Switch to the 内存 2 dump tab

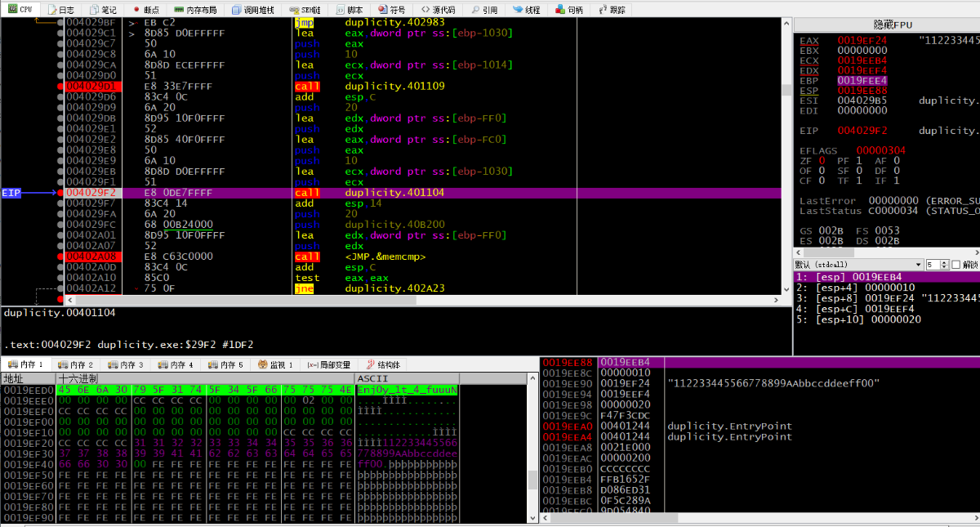tap(76, 364)
